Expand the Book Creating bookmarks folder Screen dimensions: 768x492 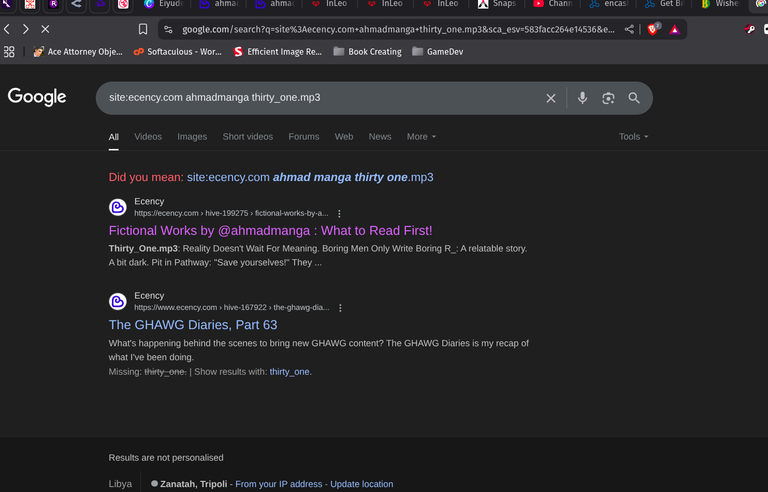(x=367, y=51)
